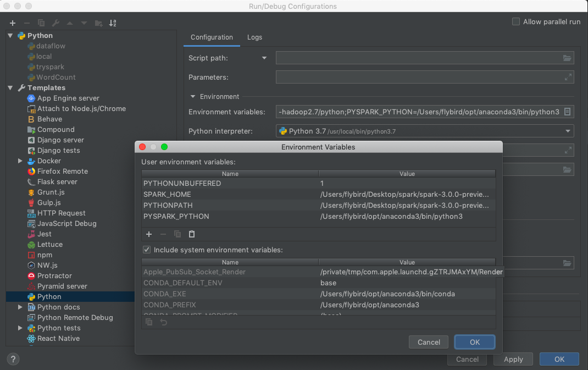Sort configurations alphabetically with the sort icon
Screen dimensions: 588x370
click(113, 23)
